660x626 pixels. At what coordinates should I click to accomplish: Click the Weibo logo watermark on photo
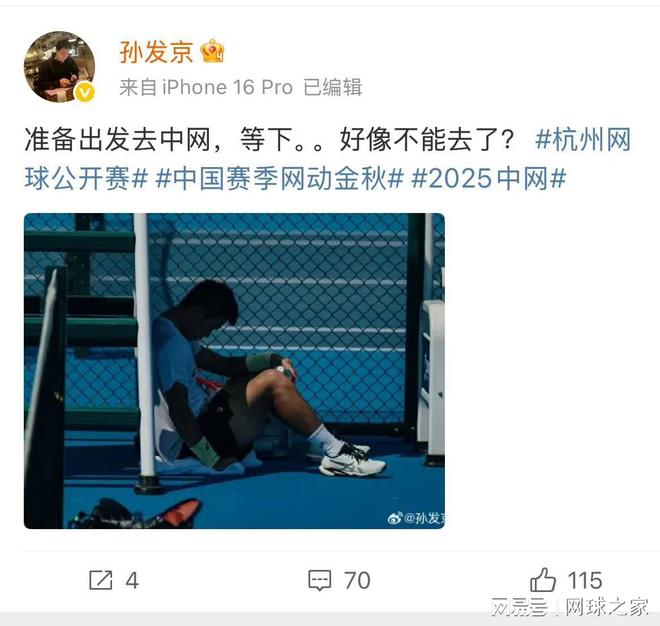pyautogui.click(x=394, y=518)
